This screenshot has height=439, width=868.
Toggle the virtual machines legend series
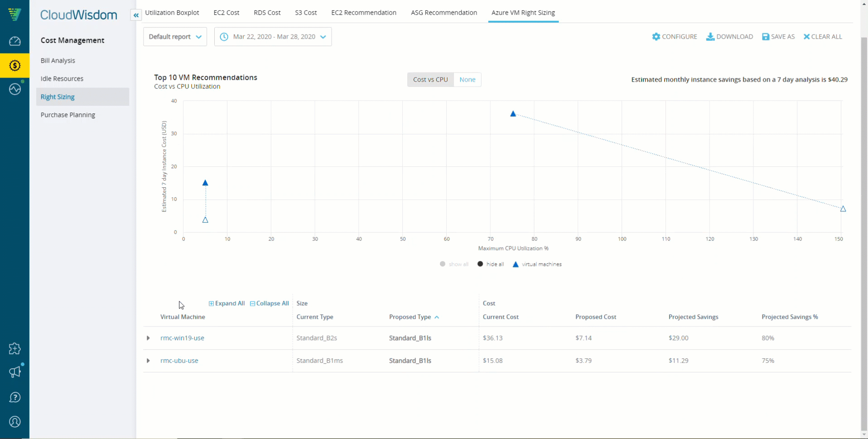pyautogui.click(x=537, y=264)
